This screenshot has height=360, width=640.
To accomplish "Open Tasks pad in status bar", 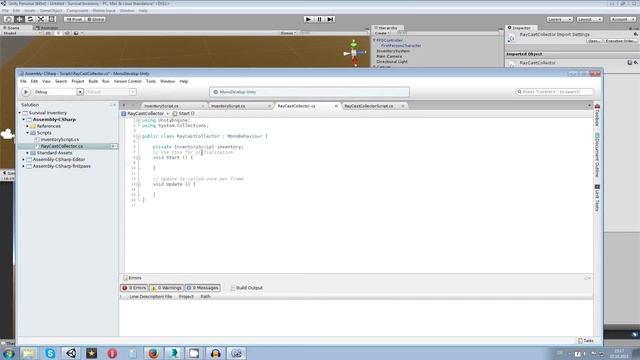I will click(586, 340).
